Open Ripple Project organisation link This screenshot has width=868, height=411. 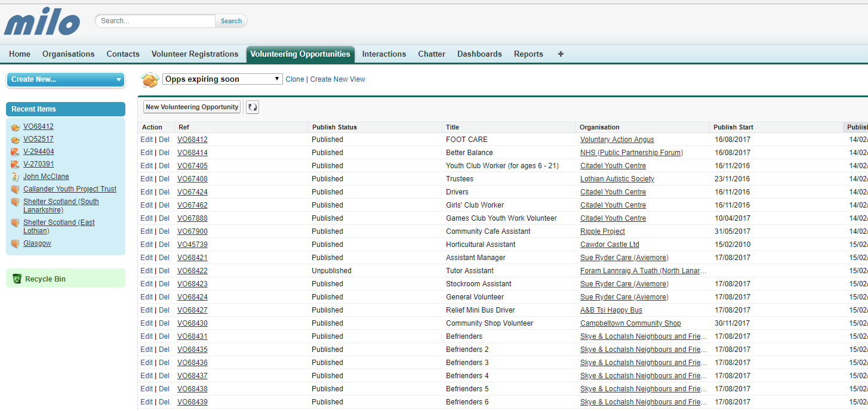602,231
